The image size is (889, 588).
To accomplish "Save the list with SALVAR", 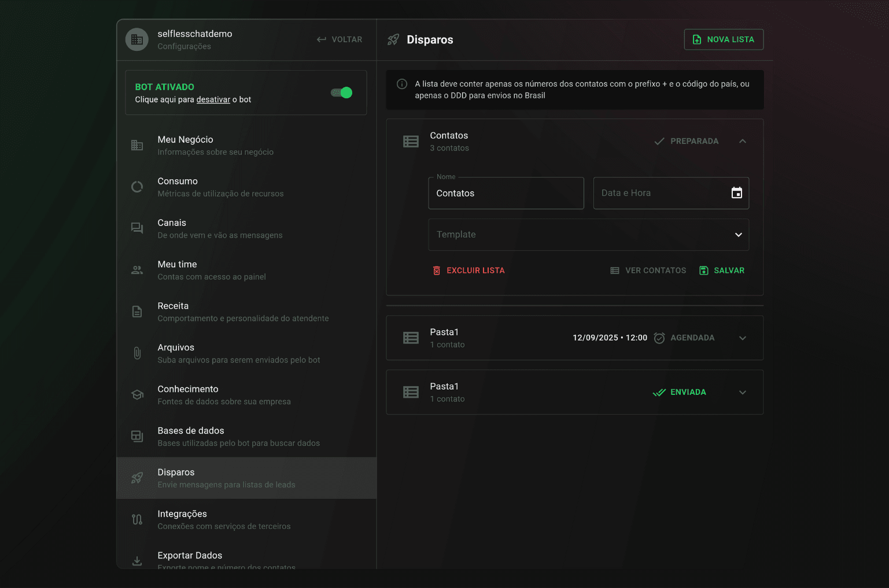I will 722,271.
